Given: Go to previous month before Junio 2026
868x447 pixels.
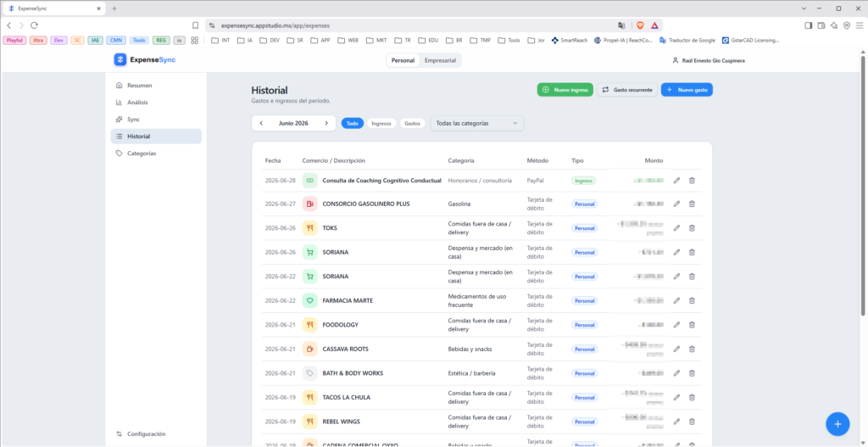Looking at the screenshot, I should 261,123.
